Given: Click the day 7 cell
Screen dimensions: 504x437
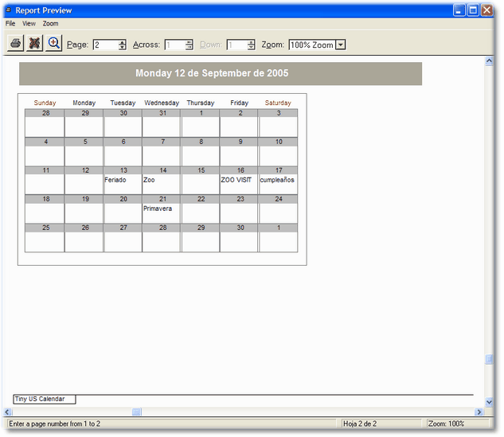Looking at the screenshot, I should coord(162,152).
